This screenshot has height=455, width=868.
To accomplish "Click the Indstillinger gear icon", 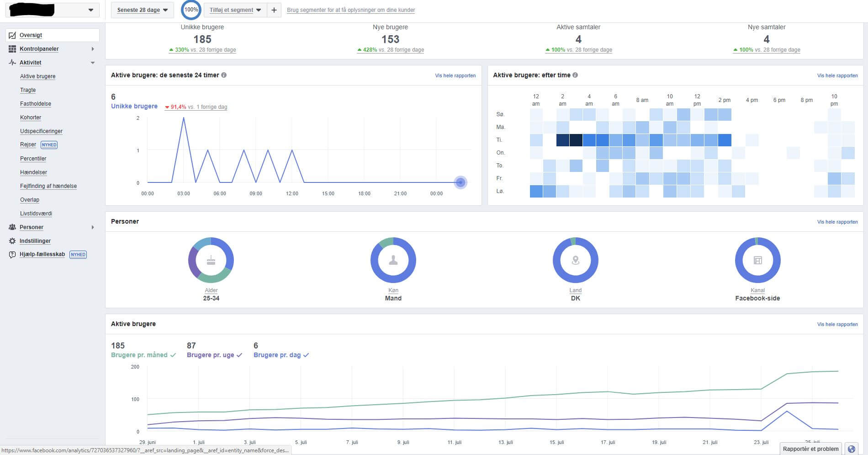I will (12, 241).
